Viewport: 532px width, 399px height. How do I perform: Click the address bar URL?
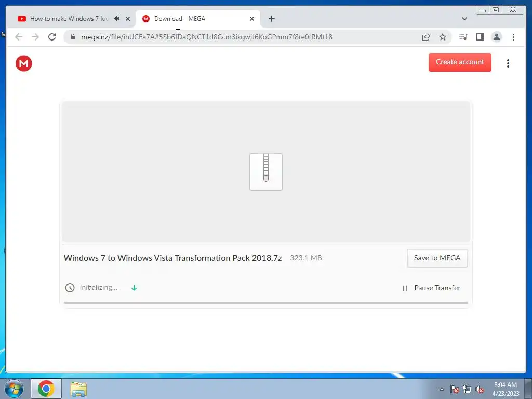(207, 37)
